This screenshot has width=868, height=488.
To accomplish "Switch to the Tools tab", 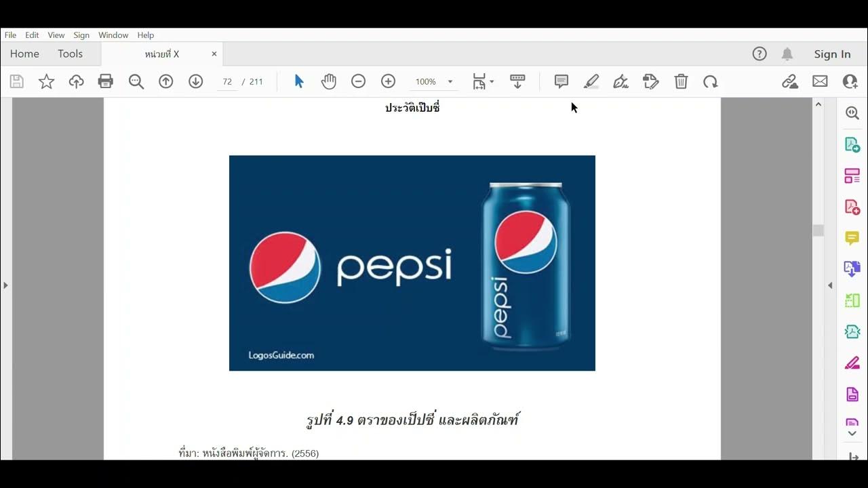I will pyautogui.click(x=70, y=54).
